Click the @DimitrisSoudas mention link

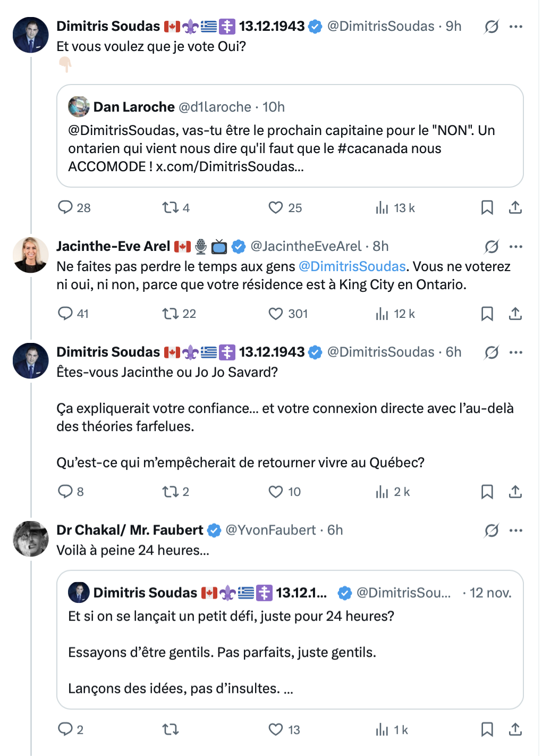(x=352, y=266)
